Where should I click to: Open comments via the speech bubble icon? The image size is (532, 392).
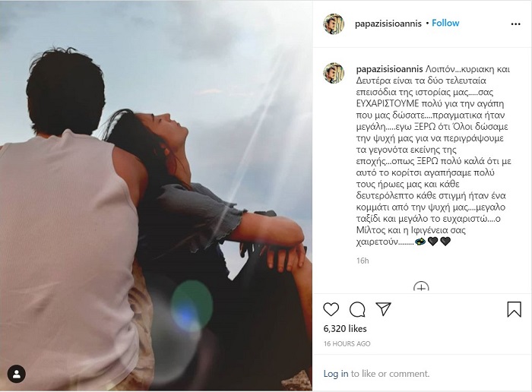click(357, 309)
